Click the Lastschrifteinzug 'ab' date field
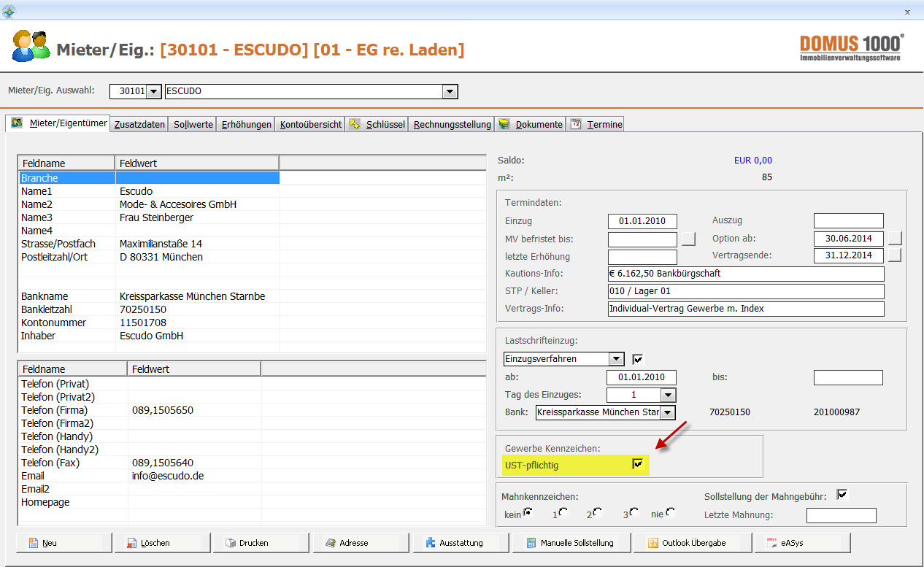 pyautogui.click(x=642, y=377)
